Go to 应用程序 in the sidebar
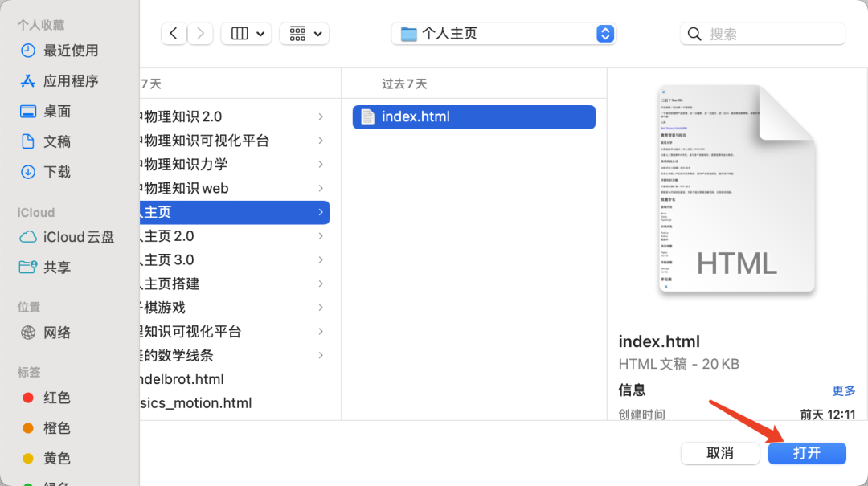This screenshot has width=868, height=486. (x=70, y=81)
